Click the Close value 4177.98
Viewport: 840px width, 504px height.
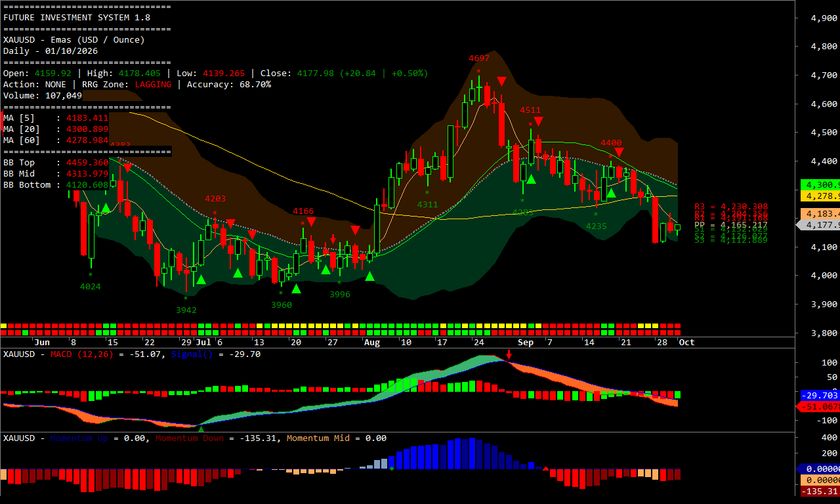(316, 73)
